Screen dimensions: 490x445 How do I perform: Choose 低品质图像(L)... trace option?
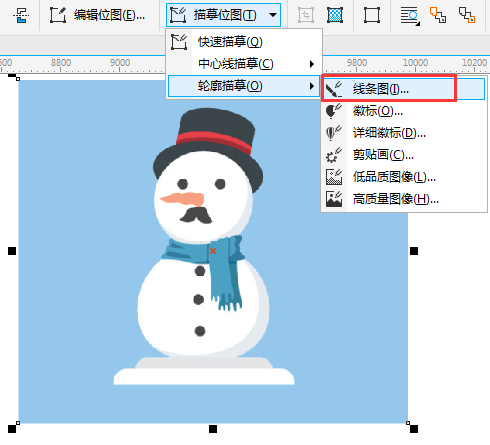(x=403, y=177)
